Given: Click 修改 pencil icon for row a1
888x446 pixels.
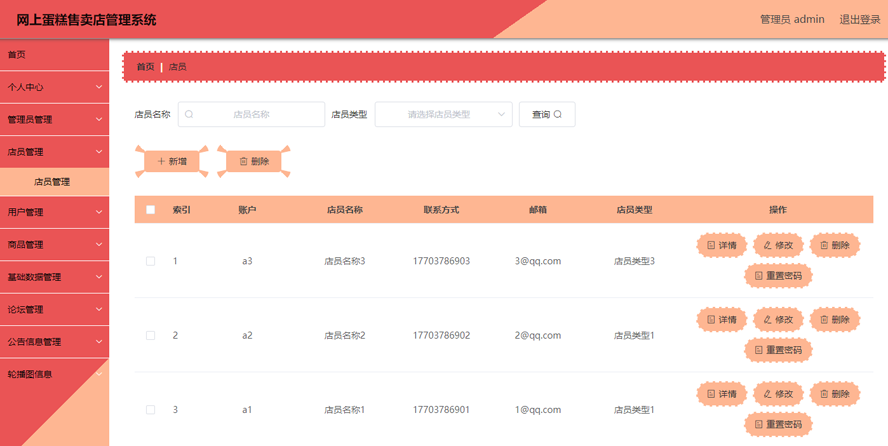Looking at the screenshot, I should (x=767, y=394).
